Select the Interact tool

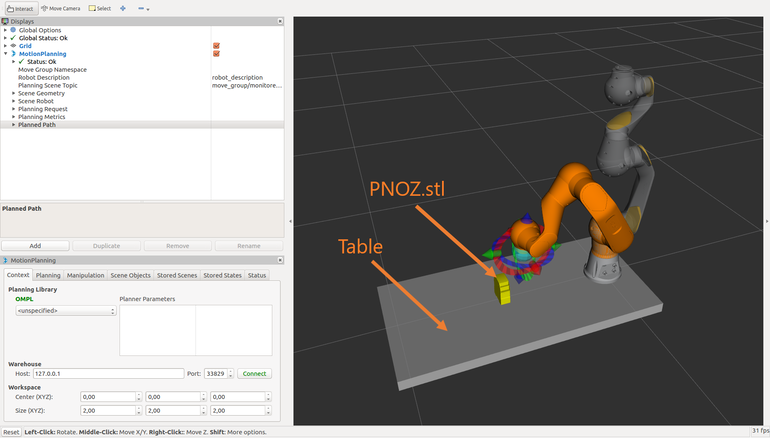[x=20, y=8]
